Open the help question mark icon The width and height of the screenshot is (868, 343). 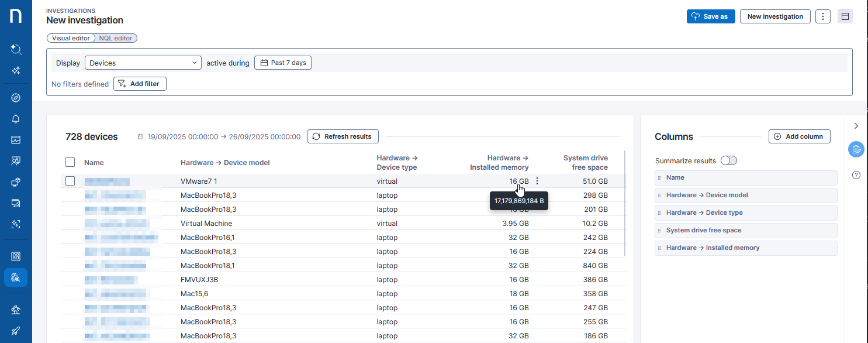[856, 175]
